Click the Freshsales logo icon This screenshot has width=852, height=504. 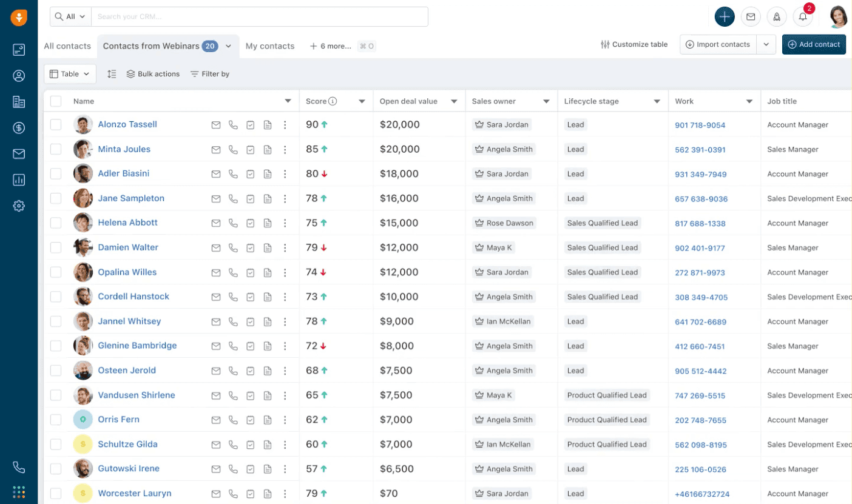(x=19, y=17)
